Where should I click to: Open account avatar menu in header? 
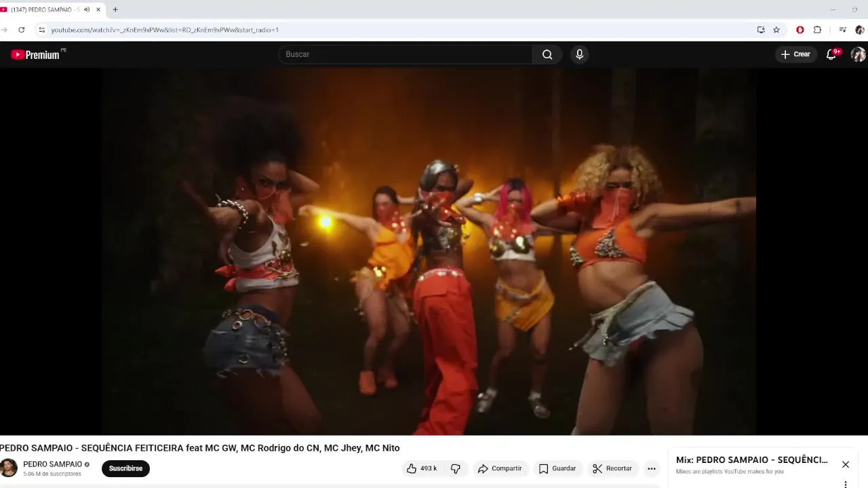click(x=858, y=54)
